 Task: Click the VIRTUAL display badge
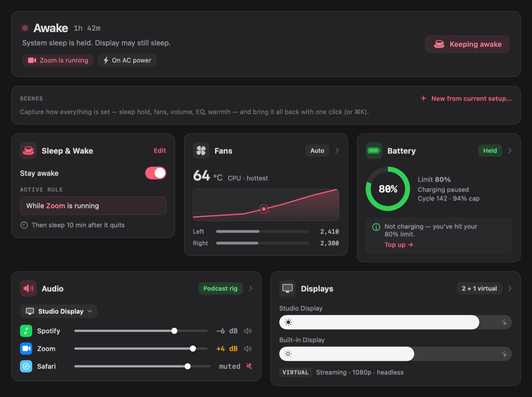click(x=296, y=372)
